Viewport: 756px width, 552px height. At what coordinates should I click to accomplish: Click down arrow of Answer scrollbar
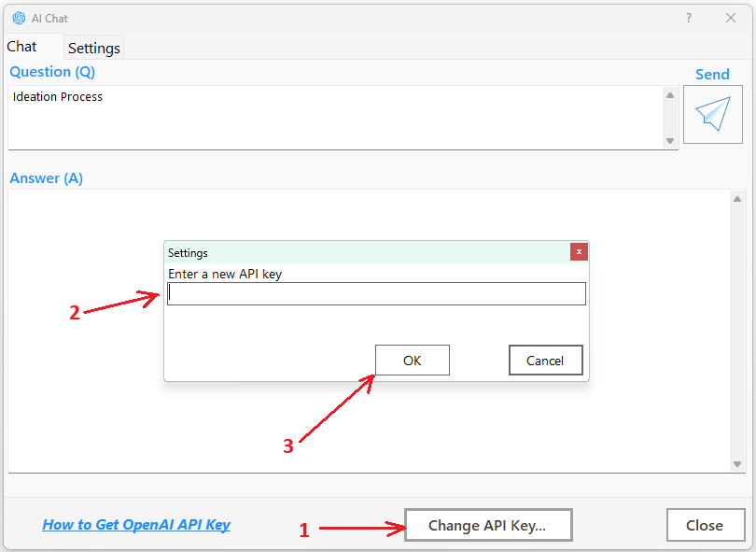[737, 464]
